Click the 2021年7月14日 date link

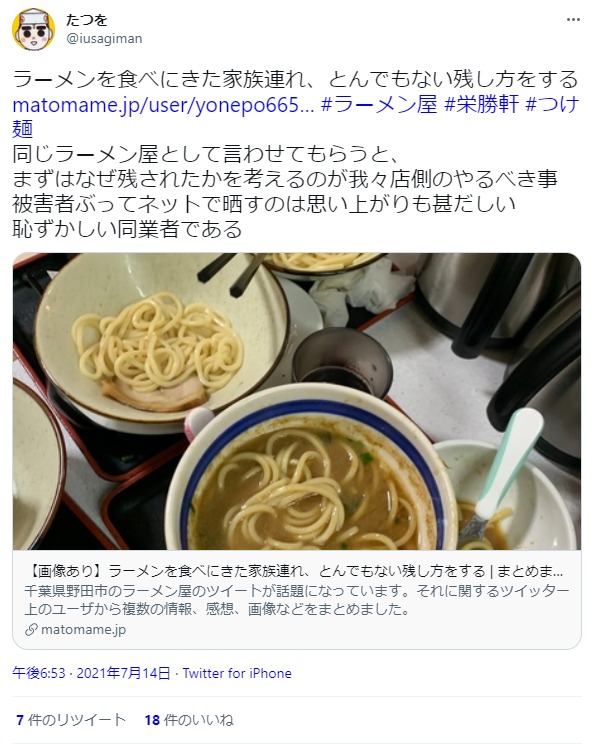[123, 673]
